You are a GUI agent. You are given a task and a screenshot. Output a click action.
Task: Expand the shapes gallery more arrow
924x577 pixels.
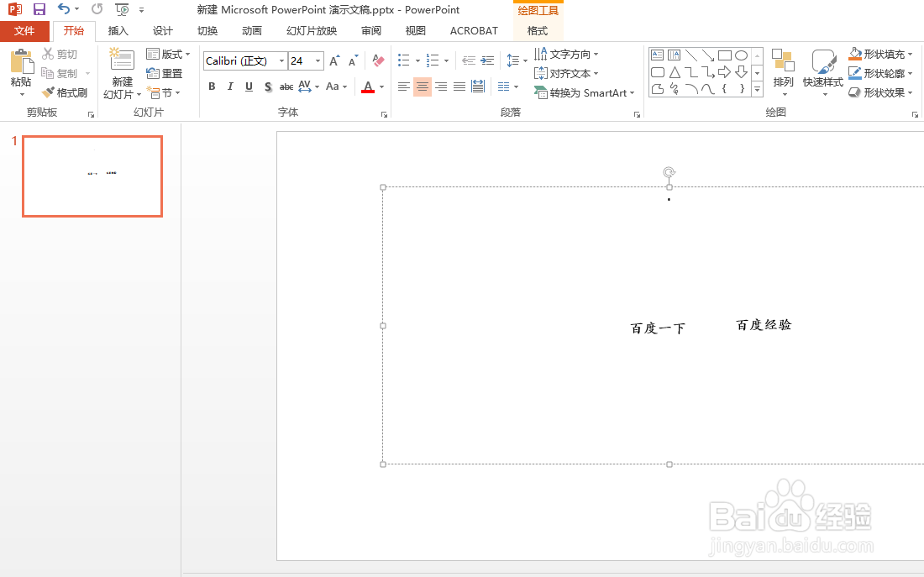tap(757, 89)
